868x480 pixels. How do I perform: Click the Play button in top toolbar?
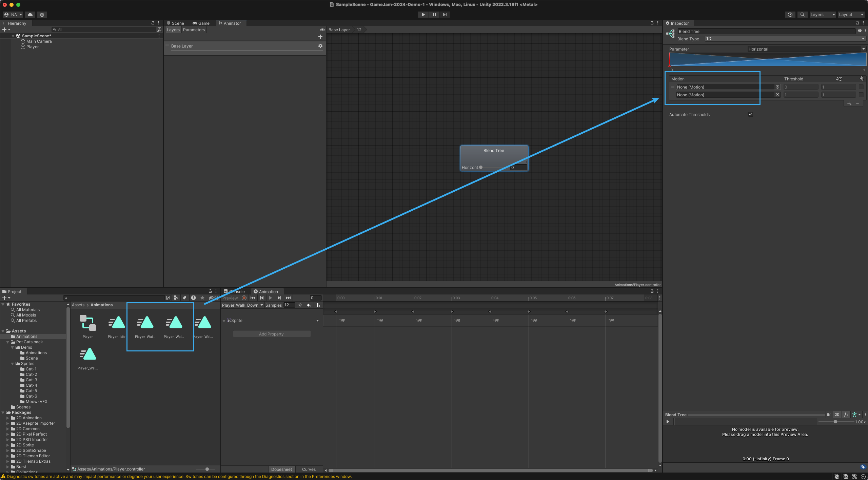click(423, 15)
